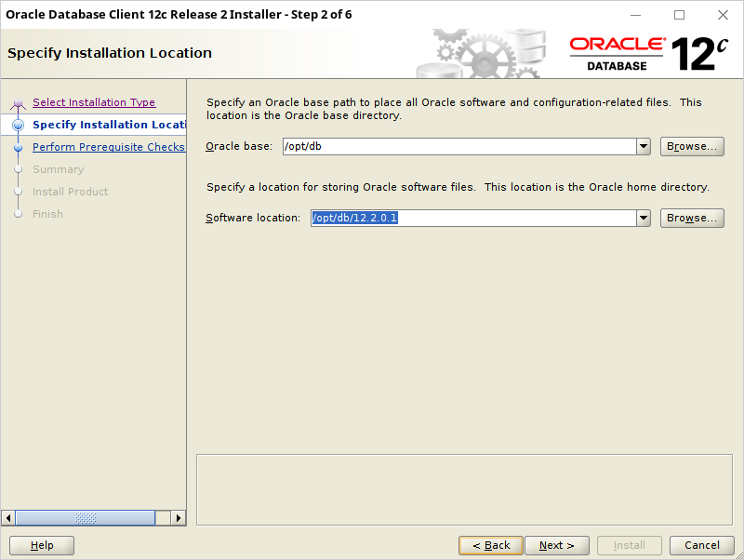Open the Select Installation Type step
Image resolution: width=744 pixels, height=560 pixels.
click(x=94, y=102)
